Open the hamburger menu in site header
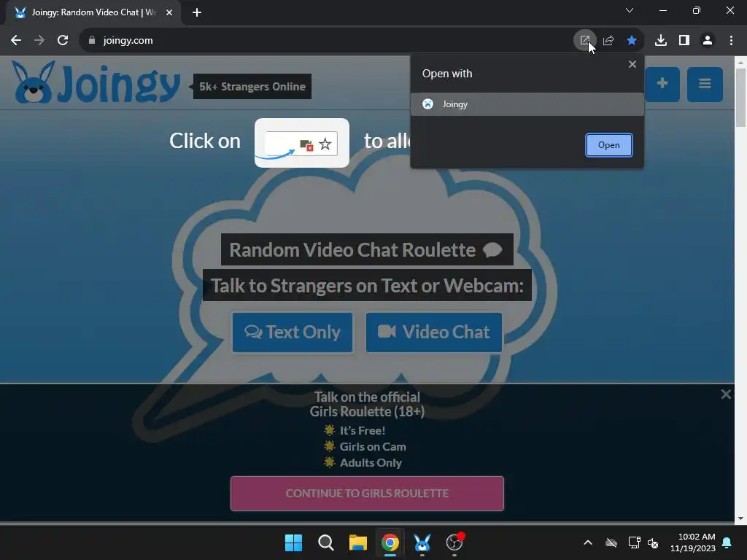 coord(705,85)
